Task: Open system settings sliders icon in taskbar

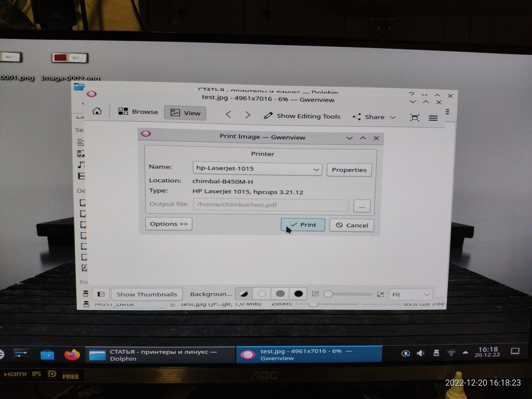Action: pos(21,354)
